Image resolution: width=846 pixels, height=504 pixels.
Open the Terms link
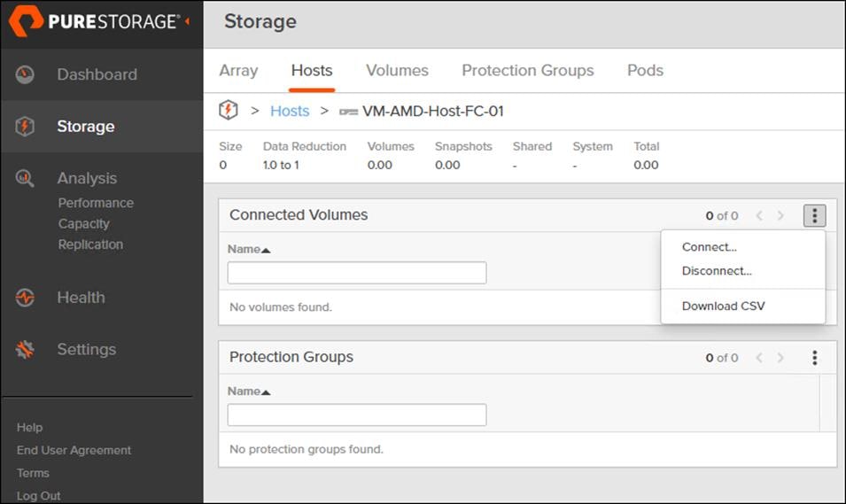[x=33, y=473]
